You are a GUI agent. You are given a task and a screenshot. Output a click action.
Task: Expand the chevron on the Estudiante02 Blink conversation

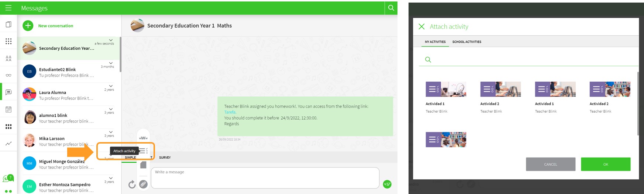[111, 63]
